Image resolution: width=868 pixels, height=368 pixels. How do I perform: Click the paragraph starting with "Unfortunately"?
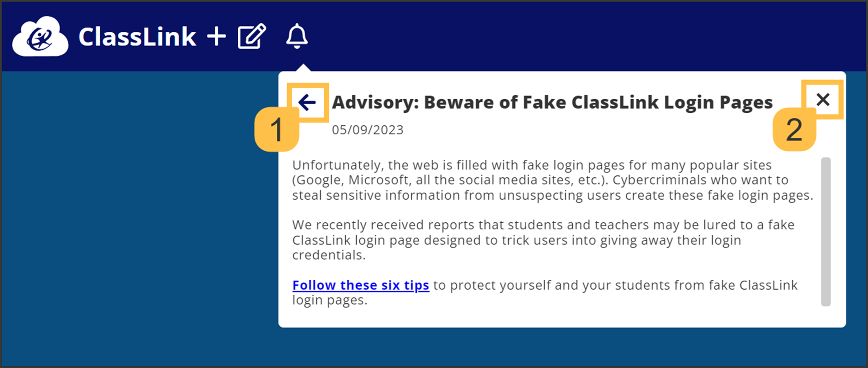(x=552, y=180)
